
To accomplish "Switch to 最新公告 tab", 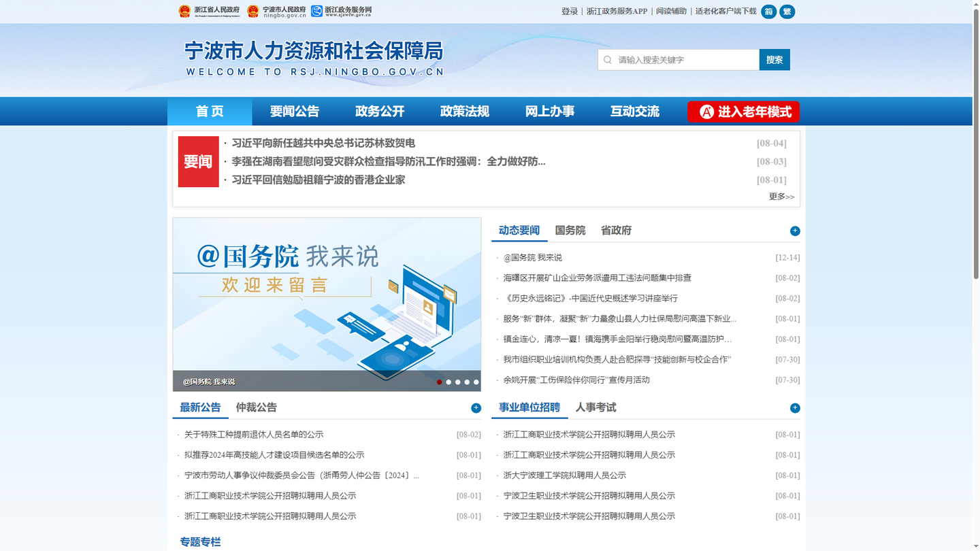I will tap(200, 407).
